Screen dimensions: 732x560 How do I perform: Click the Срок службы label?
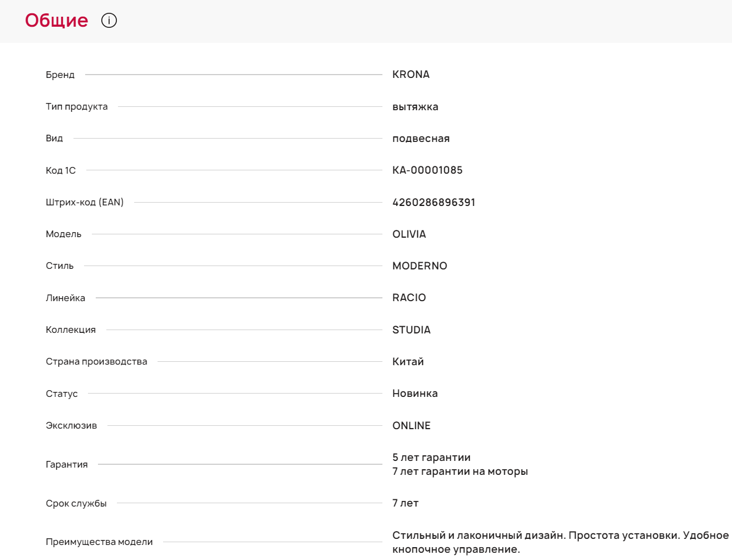tap(76, 504)
